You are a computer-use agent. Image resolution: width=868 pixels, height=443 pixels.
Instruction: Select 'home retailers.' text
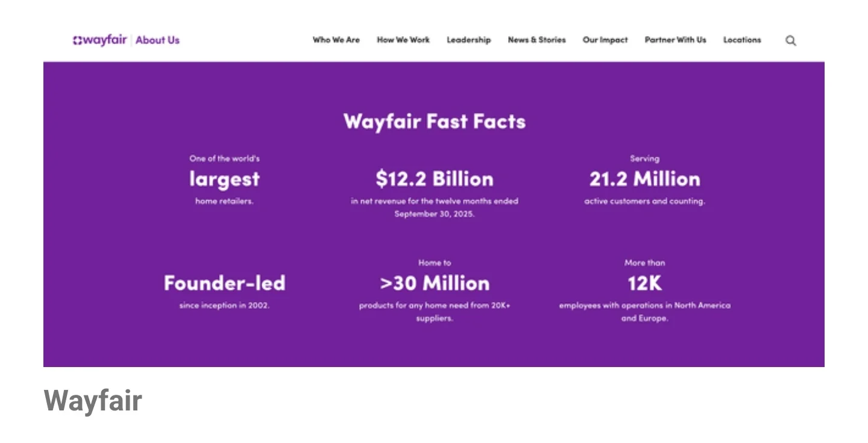point(224,201)
